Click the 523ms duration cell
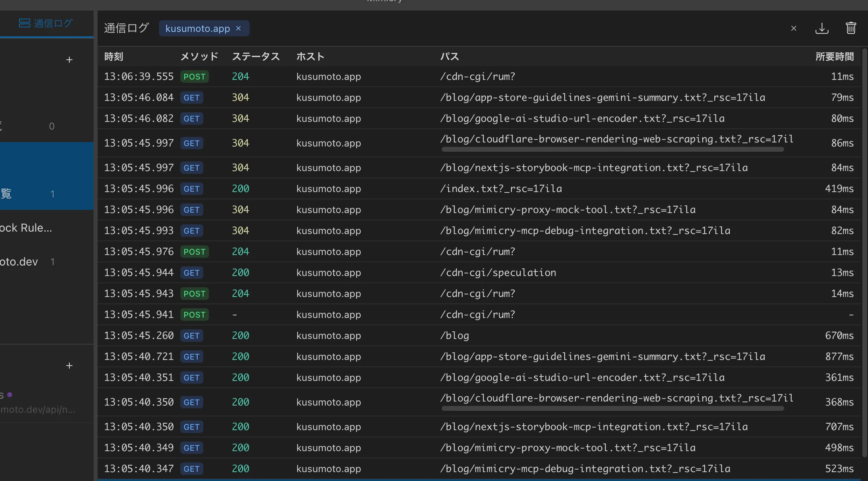The width and height of the screenshot is (868, 481). (x=839, y=469)
